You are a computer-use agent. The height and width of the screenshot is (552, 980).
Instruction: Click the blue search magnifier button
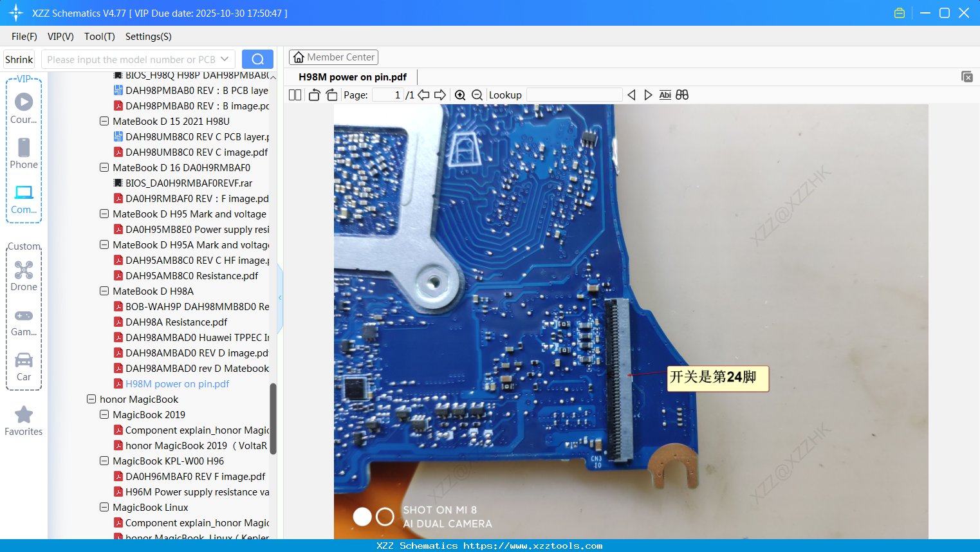(x=257, y=59)
